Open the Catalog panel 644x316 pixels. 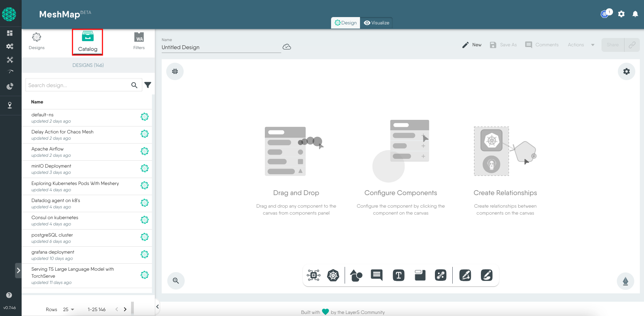[x=87, y=42]
